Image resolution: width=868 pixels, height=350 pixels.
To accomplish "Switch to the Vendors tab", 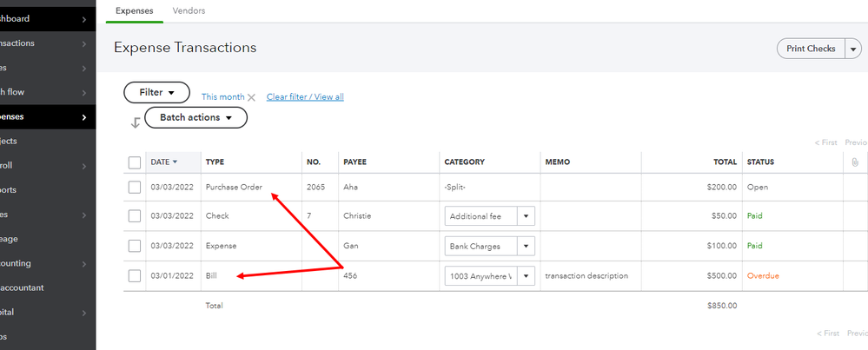I will click(189, 10).
